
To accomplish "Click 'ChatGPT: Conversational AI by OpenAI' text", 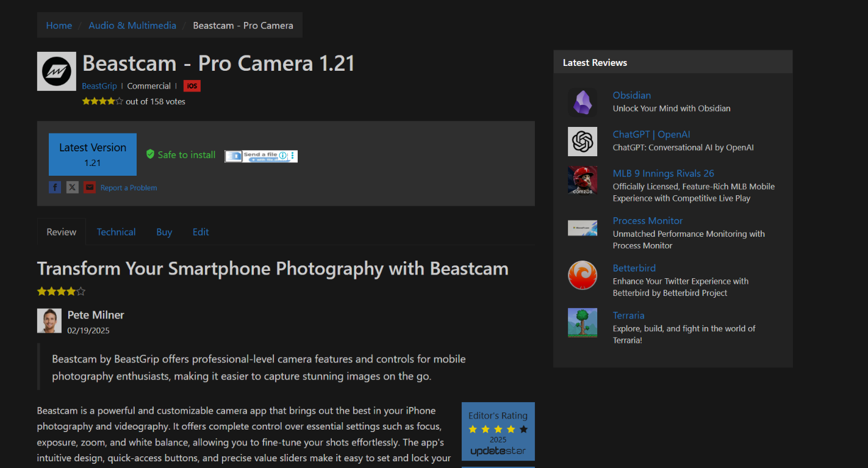I will tap(683, 148).
